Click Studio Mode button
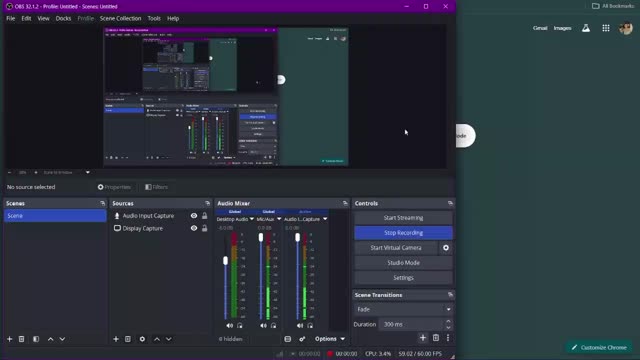This screenshot has width=640, height=360. click(x=403, y=263)
